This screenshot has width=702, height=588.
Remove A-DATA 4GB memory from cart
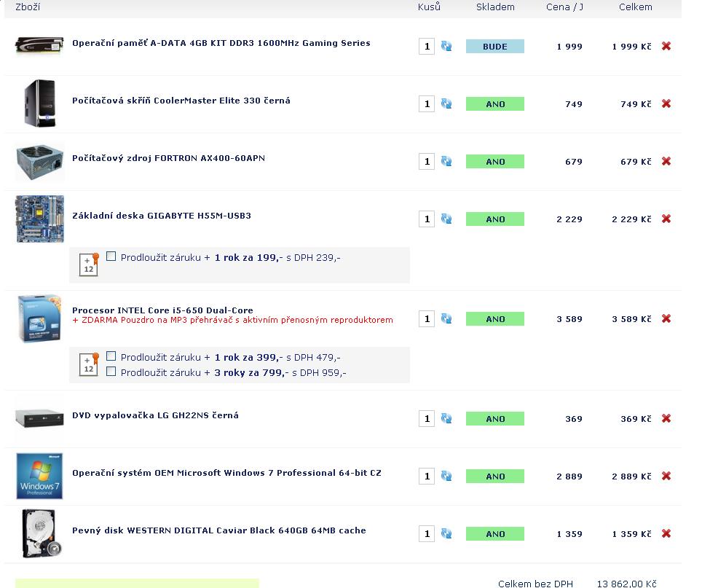click(x=666, y=46)
